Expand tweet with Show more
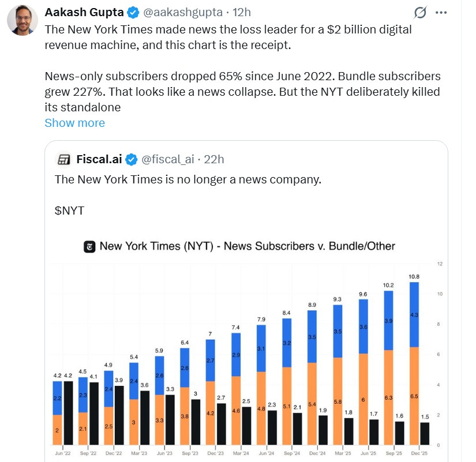The height and width of the screenshot is (462, 476). point(74,123)
